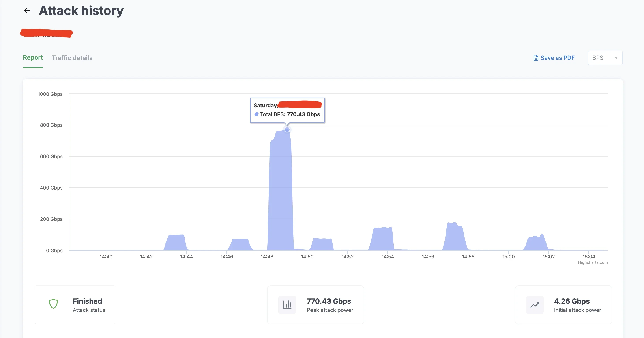Click the bar chart Peak attack power icon

(x=287, y=305)
